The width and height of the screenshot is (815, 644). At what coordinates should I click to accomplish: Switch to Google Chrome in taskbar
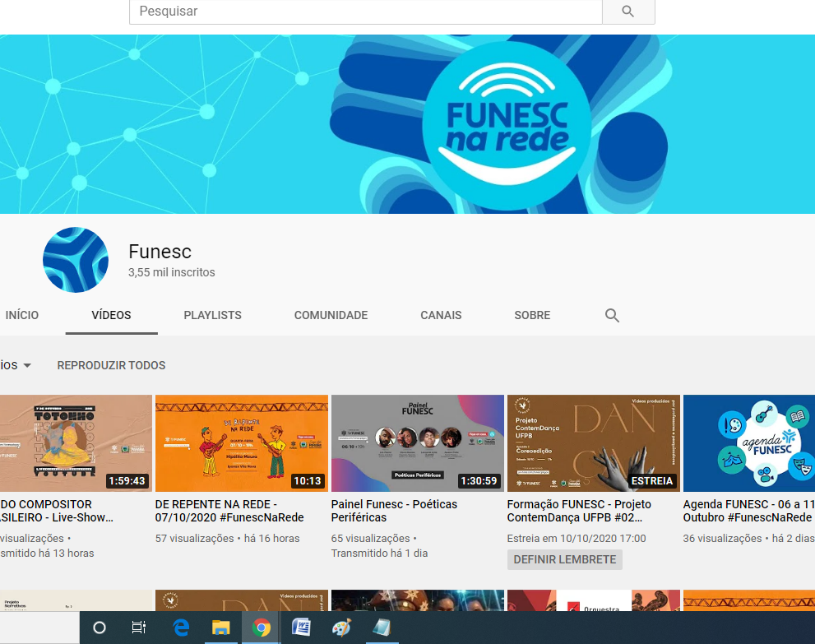[261, 628]
